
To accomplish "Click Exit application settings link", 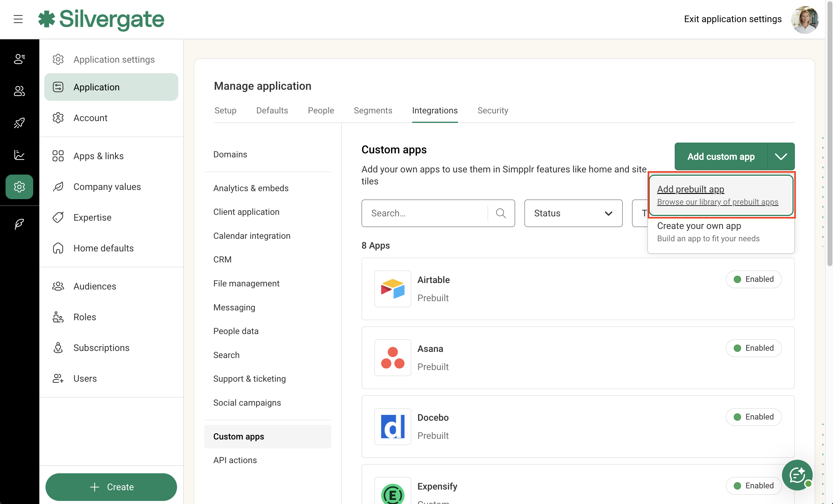I will click(x=732, y=19).
